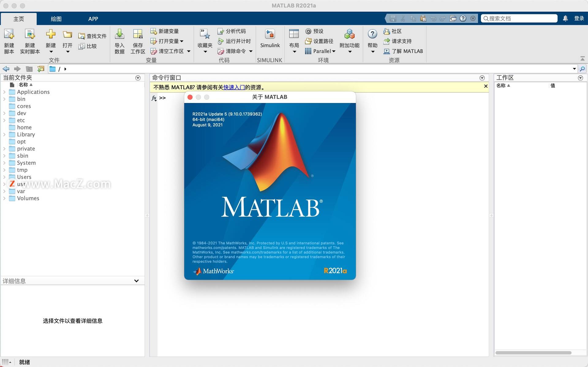Go up one folder level
The image size is (588, 367).
[29, 69]
